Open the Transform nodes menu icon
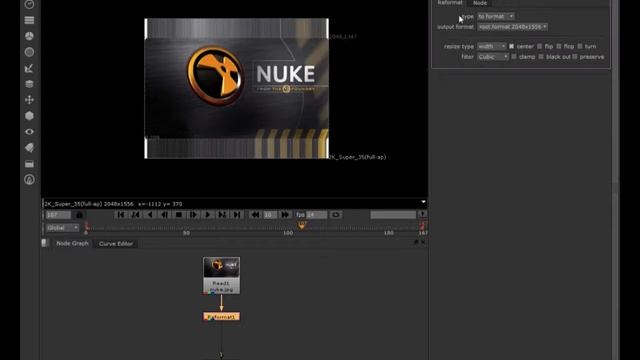The width and height of the screenshot is (640, 360). click(29, 100)
